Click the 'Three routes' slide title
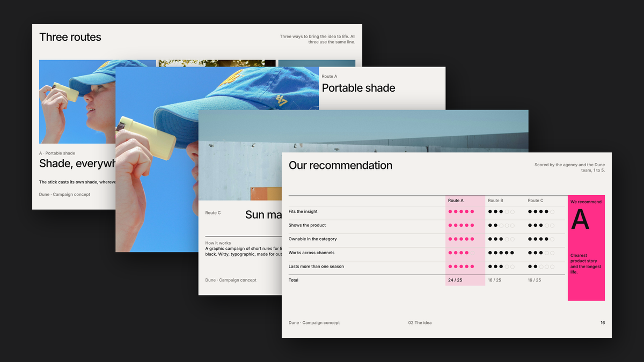 pyautogui.click(x=70, y=37)
